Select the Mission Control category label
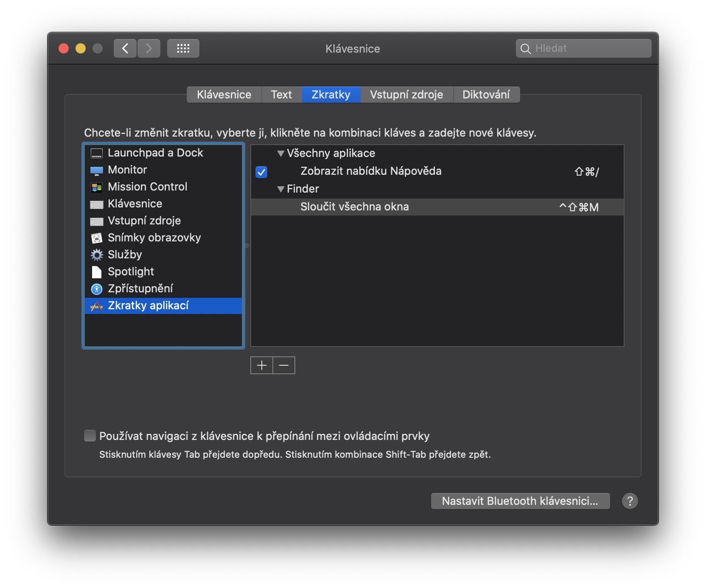The height and width of the screenshot is (588, 706). (148, 187)
